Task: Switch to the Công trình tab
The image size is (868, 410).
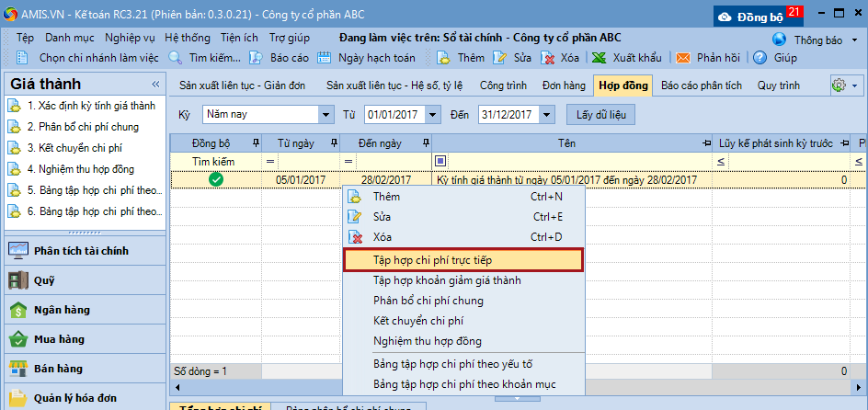Action: click(503, 85)
